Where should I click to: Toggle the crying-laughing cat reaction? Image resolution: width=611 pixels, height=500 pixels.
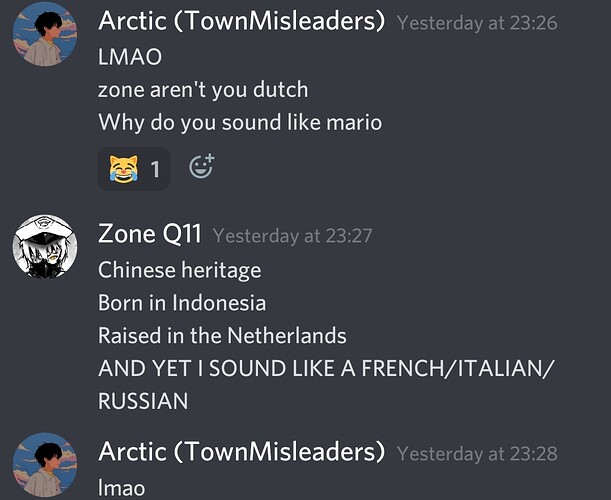point(134,168)
